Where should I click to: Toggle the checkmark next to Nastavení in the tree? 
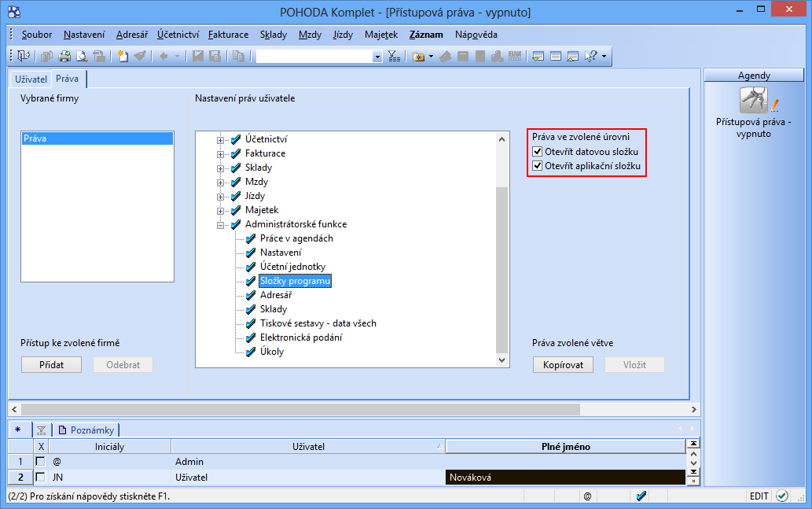[252, 253]
